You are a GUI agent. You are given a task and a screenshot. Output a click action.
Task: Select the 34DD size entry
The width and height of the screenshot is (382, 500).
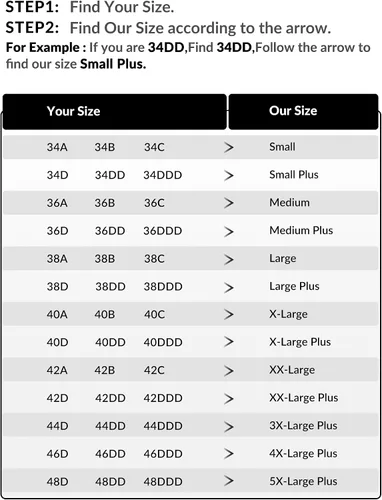coord(110,175)
